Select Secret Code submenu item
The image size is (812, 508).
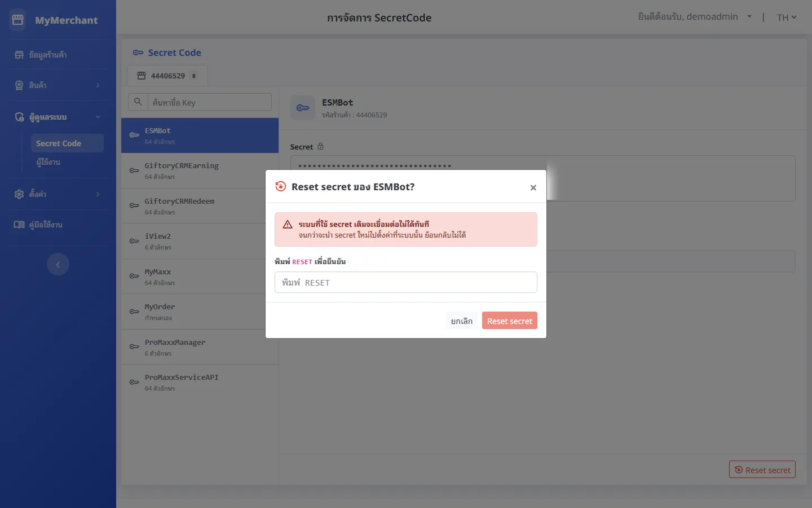point(67,143)
